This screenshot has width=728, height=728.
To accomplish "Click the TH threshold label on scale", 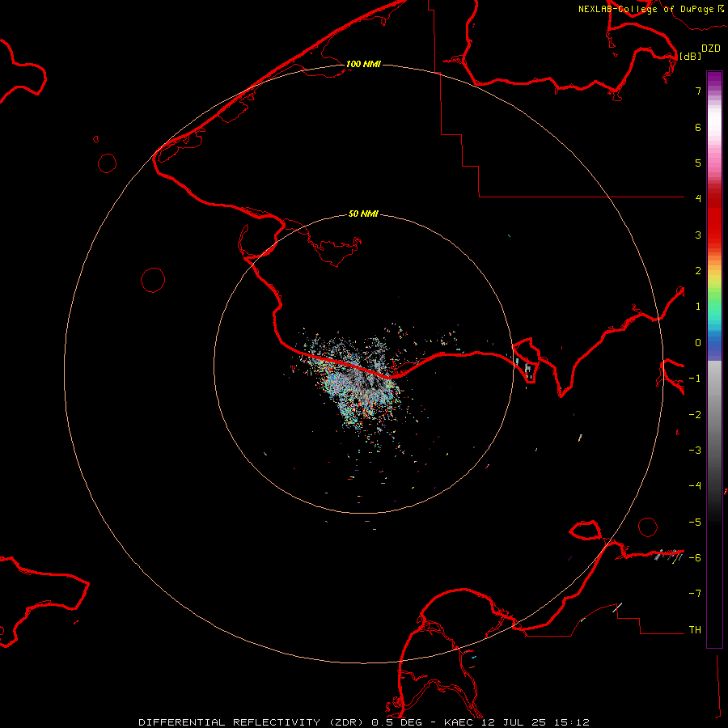I will point(695,630).
